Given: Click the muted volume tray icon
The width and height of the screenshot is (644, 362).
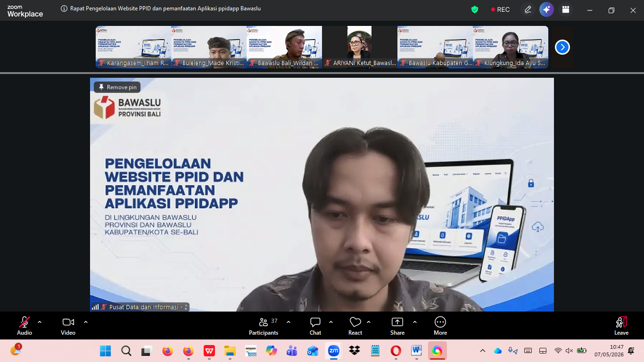Looking at the screenshot, I should click(x=570, y=351).
